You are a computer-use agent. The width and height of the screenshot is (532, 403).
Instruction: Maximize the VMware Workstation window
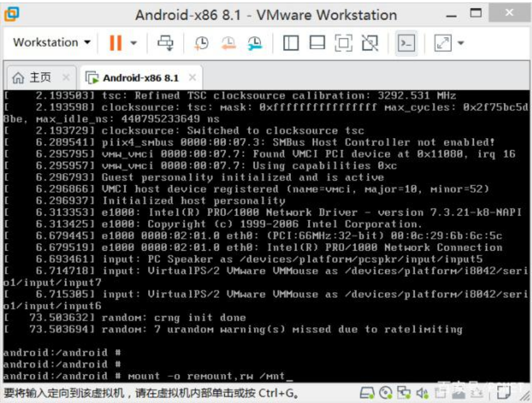(x=476, y=13)
